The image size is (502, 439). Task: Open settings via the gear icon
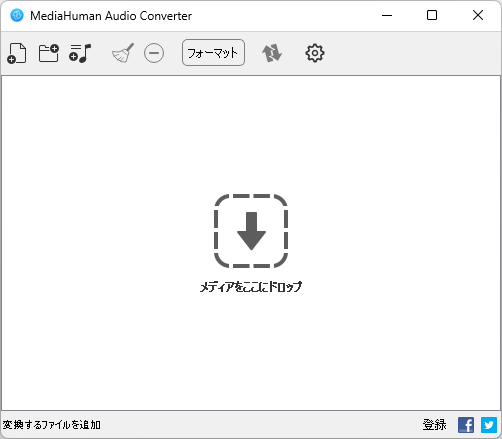tap(315, 53)
